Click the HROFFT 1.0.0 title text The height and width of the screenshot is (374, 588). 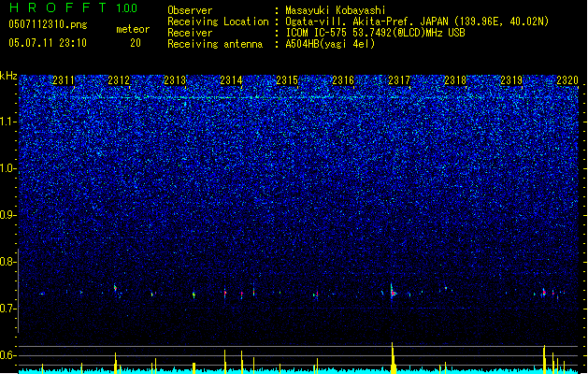click(x=73, y=7)
